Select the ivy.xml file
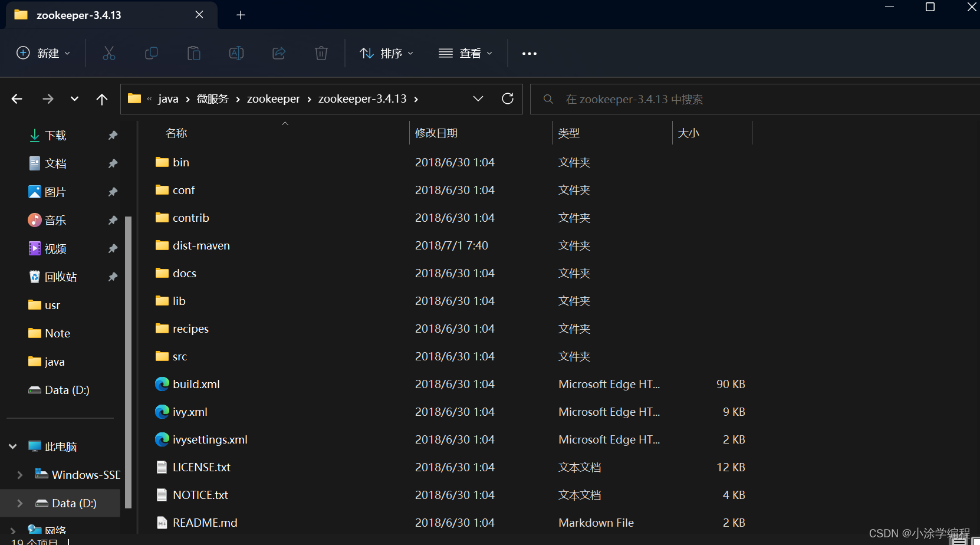 point(190,412)
